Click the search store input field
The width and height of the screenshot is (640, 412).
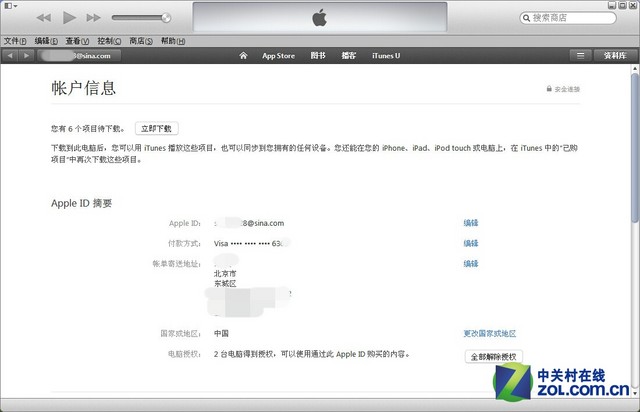568,18
